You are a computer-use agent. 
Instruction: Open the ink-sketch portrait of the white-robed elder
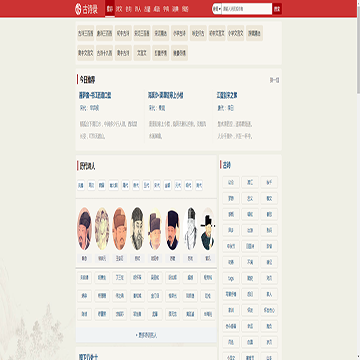(190, 229)
